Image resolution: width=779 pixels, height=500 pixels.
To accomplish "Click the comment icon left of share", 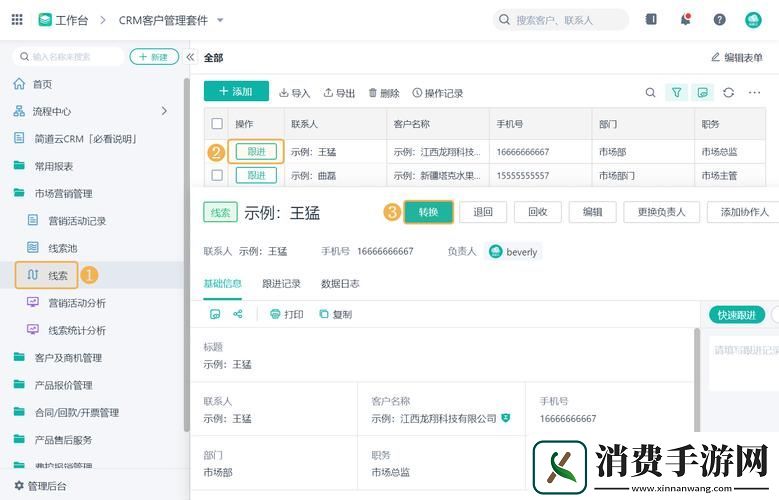I will click(x=215, y=314).
